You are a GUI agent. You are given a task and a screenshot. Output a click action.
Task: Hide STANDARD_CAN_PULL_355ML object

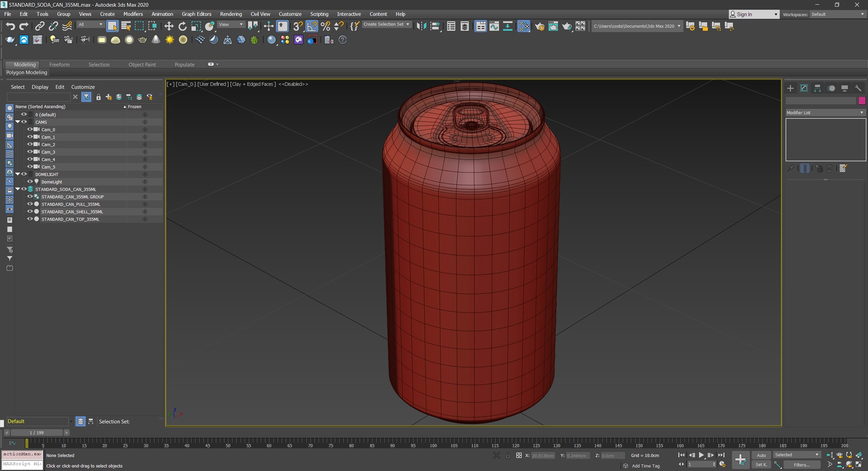click(x=30, y=204)
